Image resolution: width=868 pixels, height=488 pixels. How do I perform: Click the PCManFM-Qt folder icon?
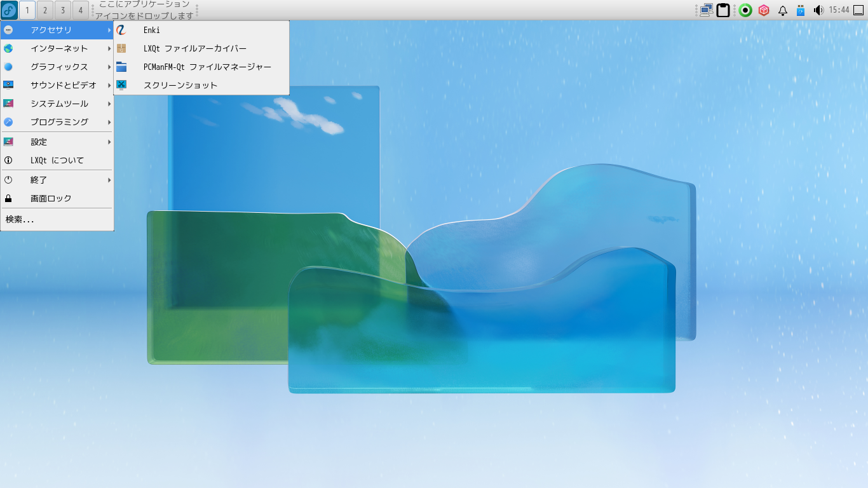click(121, 67)
